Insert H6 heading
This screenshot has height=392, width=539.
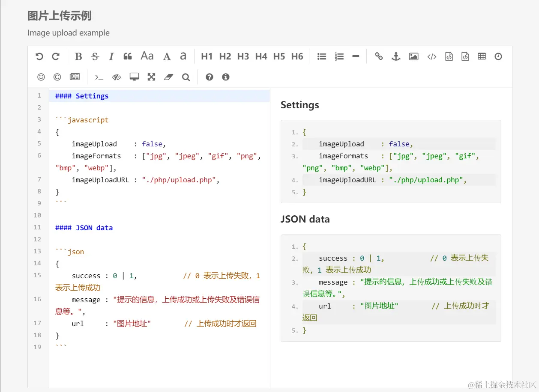pyautogui.click(x=297, y=56)
